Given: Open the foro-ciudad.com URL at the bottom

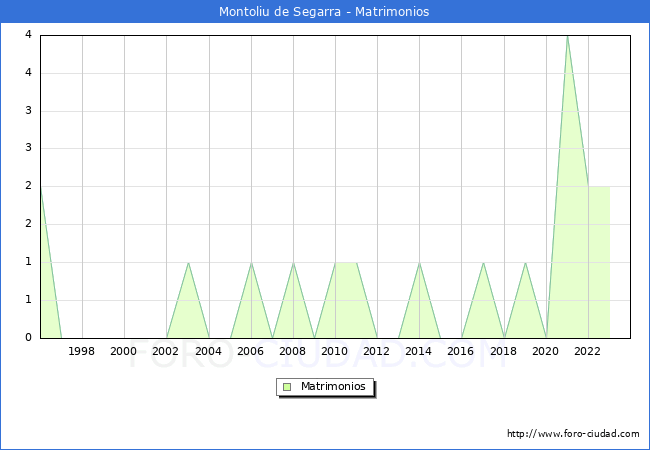Looking at the screenshot, I should [x=573, y=434].
